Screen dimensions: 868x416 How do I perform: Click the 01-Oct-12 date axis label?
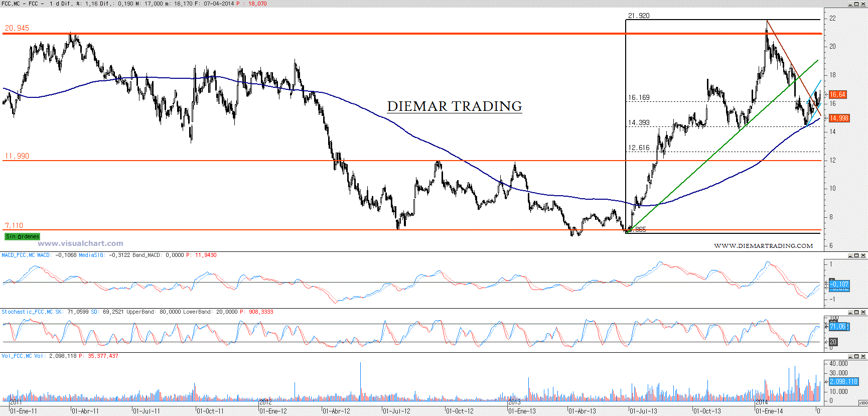460,411
